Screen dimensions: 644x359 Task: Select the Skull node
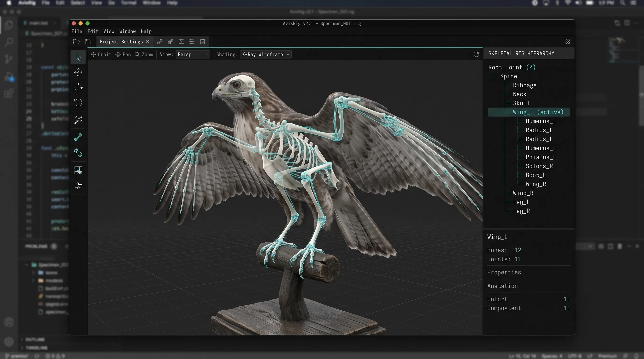tap(521, 103)
